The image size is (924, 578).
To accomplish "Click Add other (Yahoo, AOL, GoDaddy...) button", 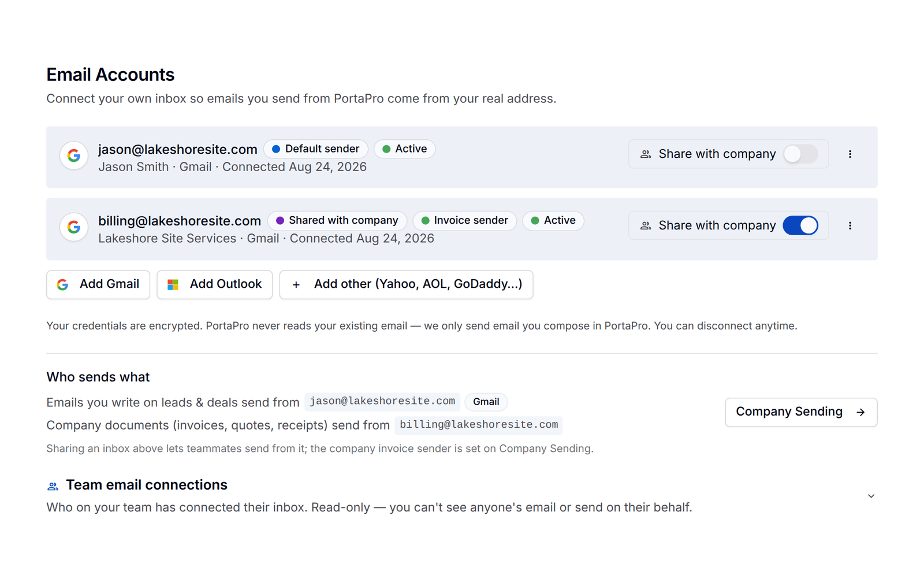I will [406, 284].
